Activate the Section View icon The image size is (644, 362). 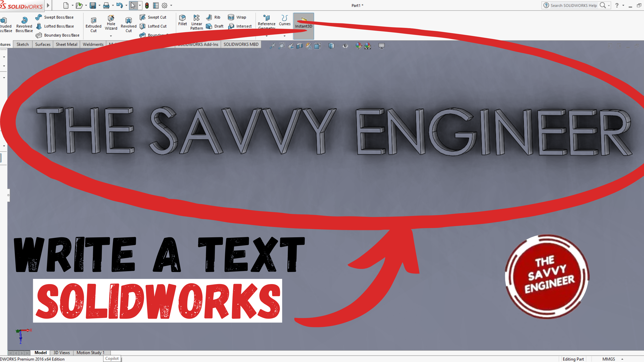pos(299,46)
